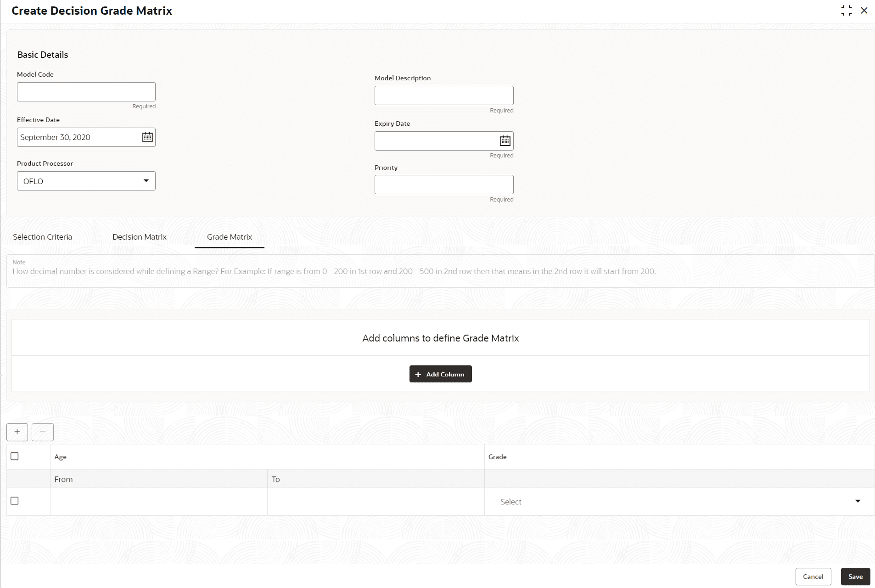
Task: Click the Cancel button
Action: (813, 577)
